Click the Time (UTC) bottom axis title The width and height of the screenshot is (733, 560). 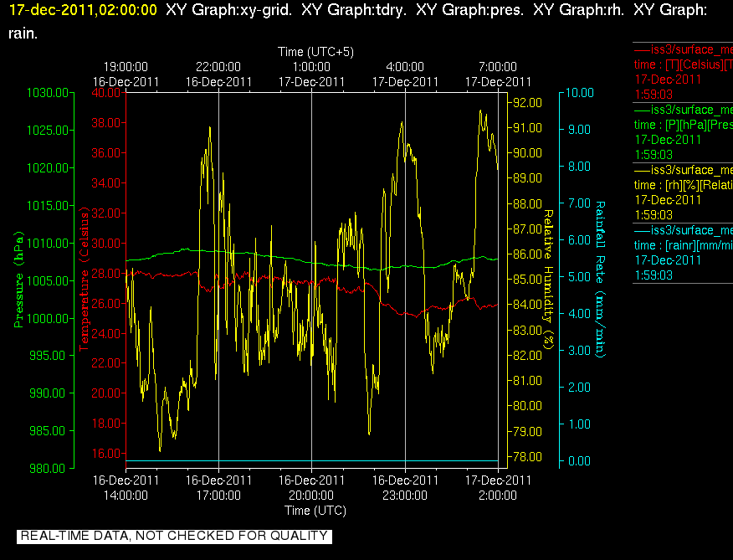click(x=315, y=511)
